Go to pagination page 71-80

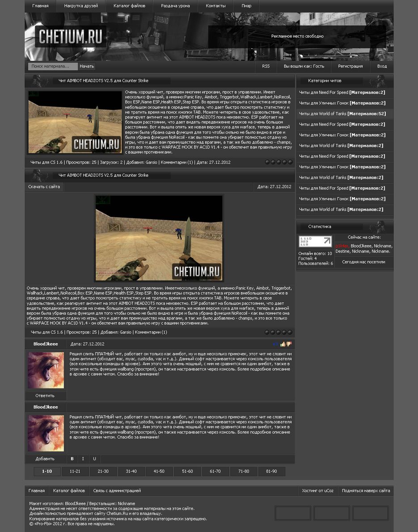coord(244,471)
